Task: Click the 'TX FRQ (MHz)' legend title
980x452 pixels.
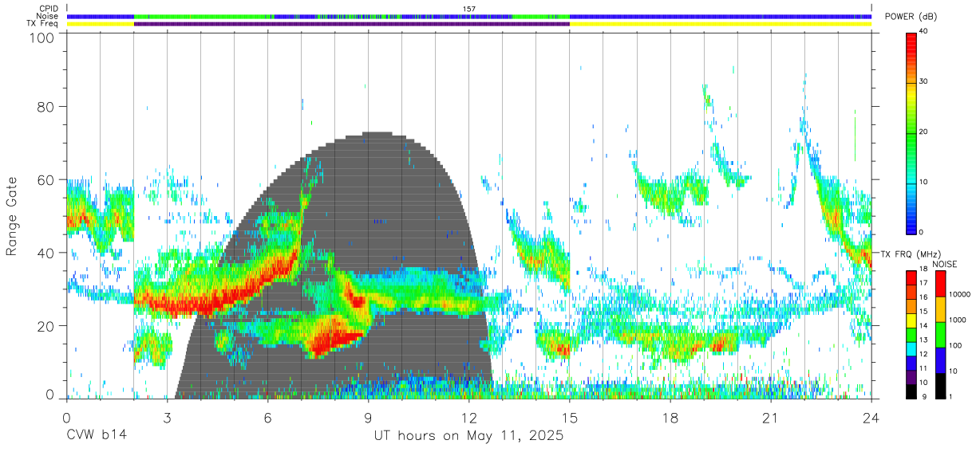Action: point(911,254)
